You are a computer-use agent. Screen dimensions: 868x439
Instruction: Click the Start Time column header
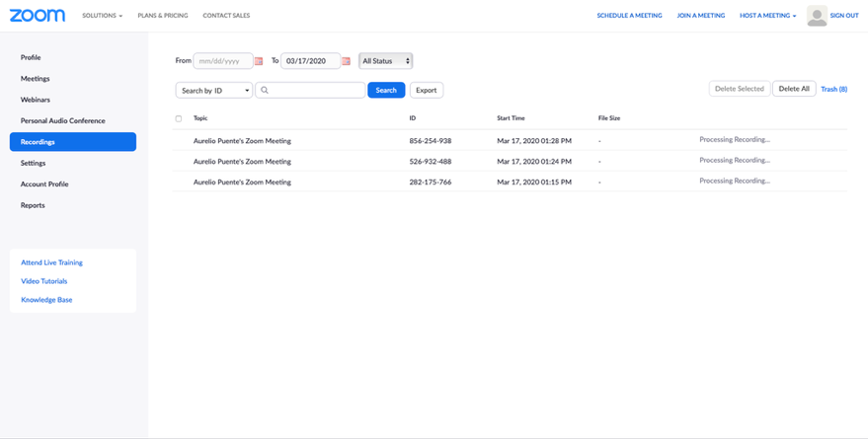tap(511, 118)
